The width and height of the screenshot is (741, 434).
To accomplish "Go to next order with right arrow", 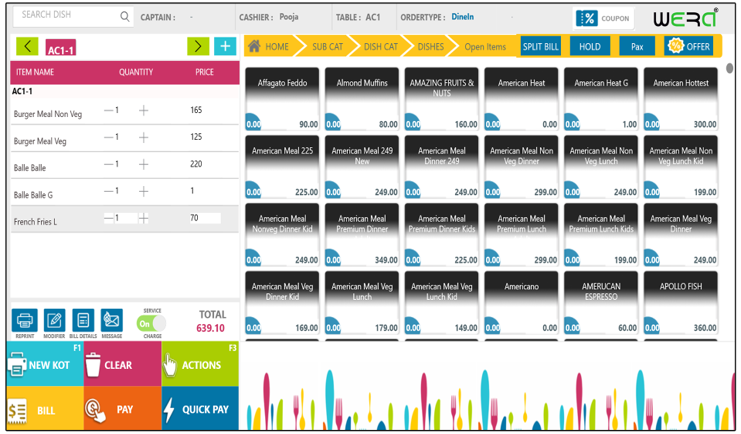I will click(198, 46).
